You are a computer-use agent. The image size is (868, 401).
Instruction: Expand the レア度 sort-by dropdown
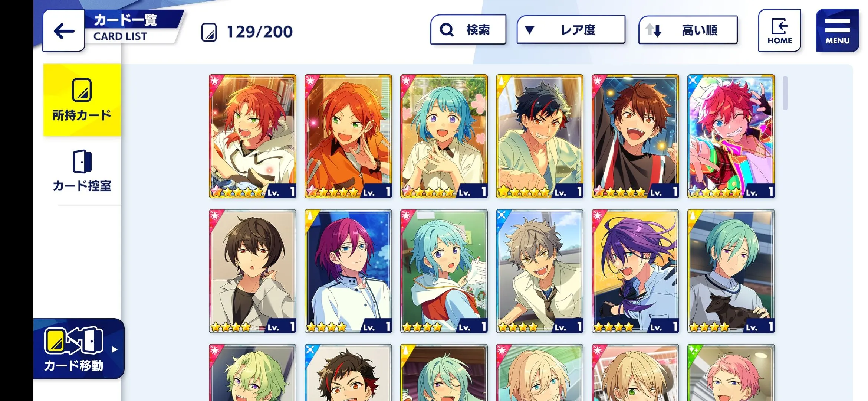coord(571,30)
